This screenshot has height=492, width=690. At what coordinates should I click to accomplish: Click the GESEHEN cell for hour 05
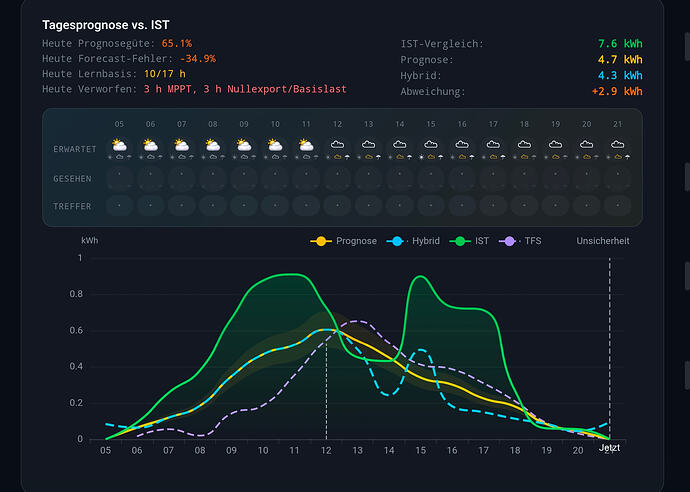[x=119, y=178]
